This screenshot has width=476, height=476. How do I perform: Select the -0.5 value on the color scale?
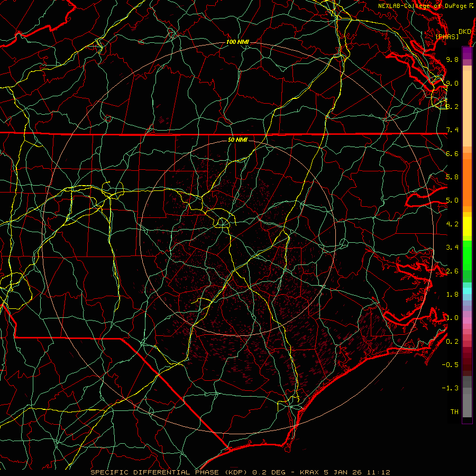(x=450, y=365)
